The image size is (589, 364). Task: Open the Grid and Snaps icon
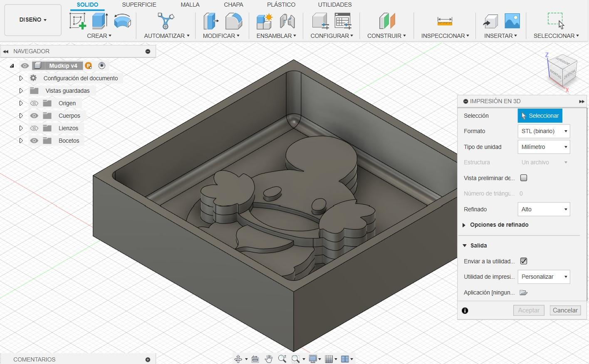click(329, 359)
